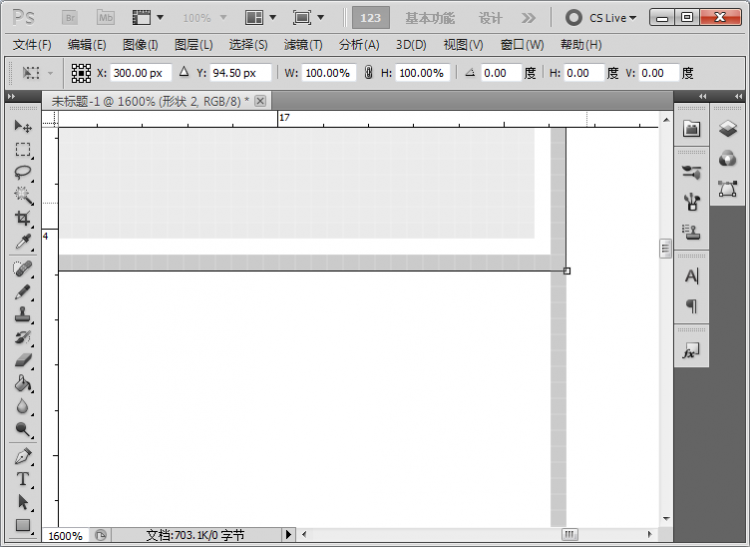Open the Clone Source panel icon
This screenshot has width=750, height=547.
tap(692, 232)
